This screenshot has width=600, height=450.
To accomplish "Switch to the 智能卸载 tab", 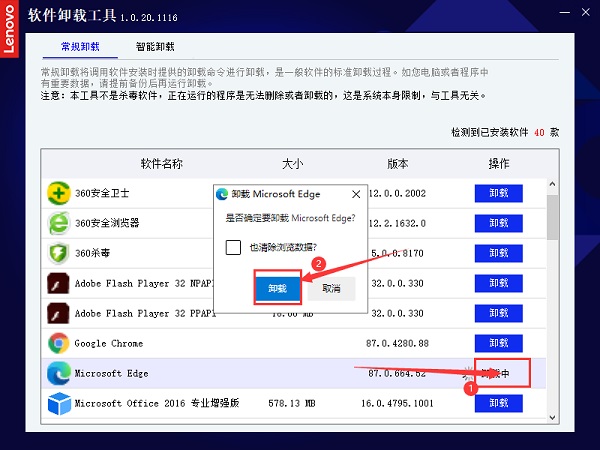I will (x=155, y=47).
